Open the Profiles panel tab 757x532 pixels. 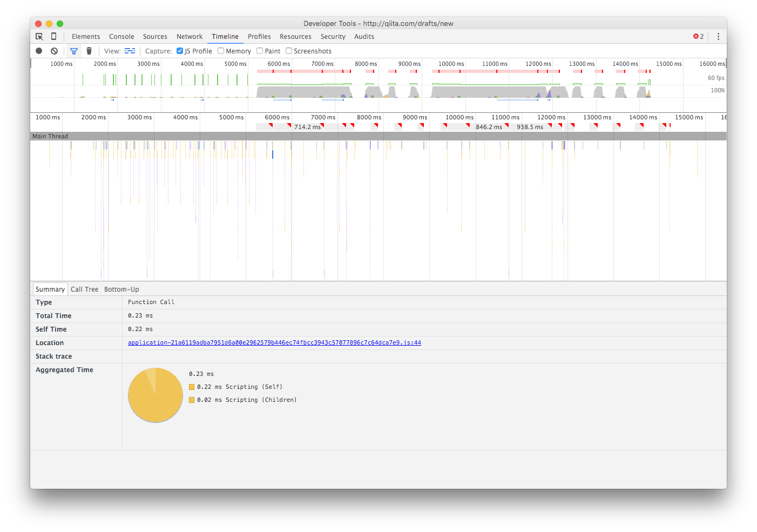(x=259, y=36)
